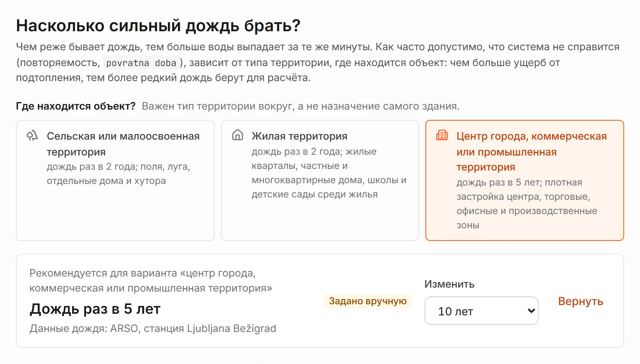Click the rural card's 'поля, луга, отдельные дома' description
640x364 pixels.
tap(118, 174)
